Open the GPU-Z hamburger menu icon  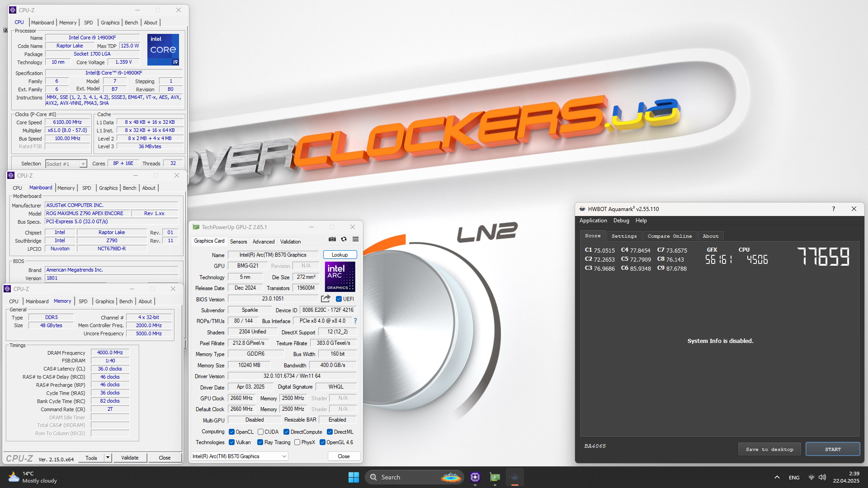click(x=356, y=239)
